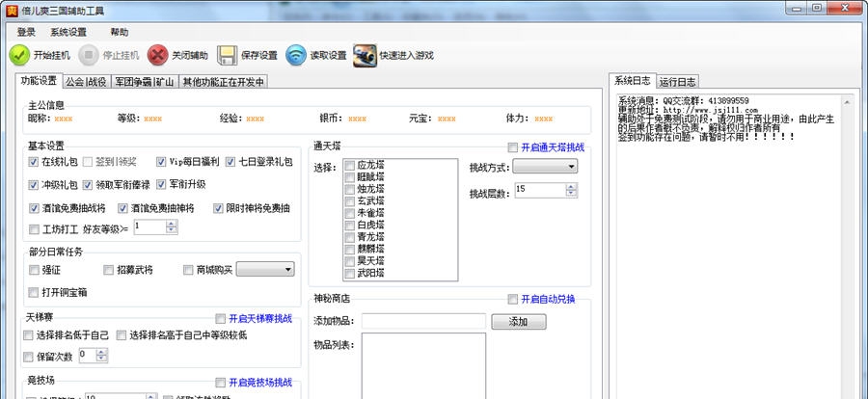The height and width of the screenshot is (399, 868).
Task: Switch to the 军团争霸|矿山 tab
Action: pyautogui.click(x=145, y=82)
